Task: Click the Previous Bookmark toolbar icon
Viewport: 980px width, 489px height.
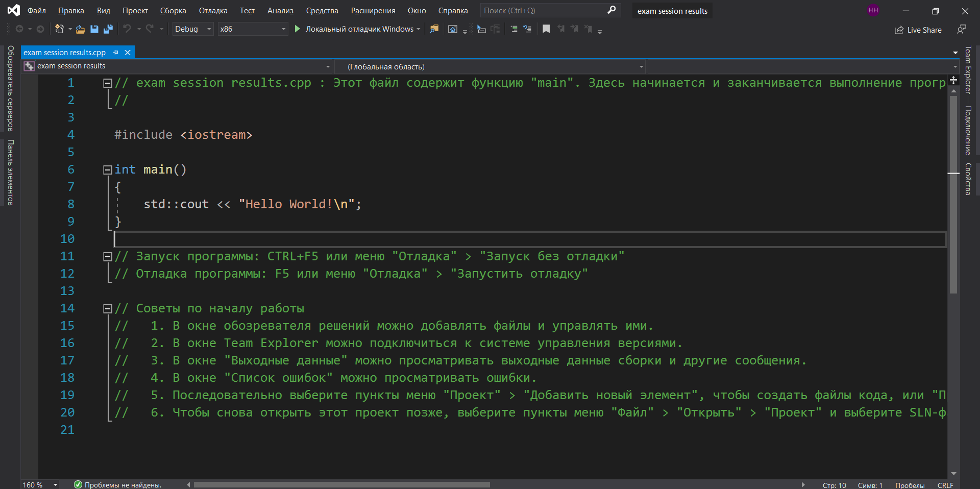Action: pos(561,29)
